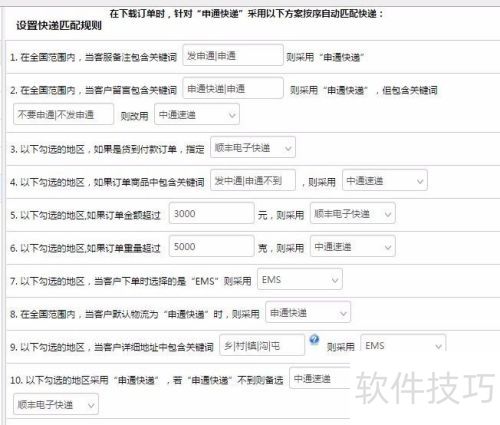500x425 pixels.
Task: Open rule 8 '申通快递' dropdown
Action: click(x=308, y=312)
